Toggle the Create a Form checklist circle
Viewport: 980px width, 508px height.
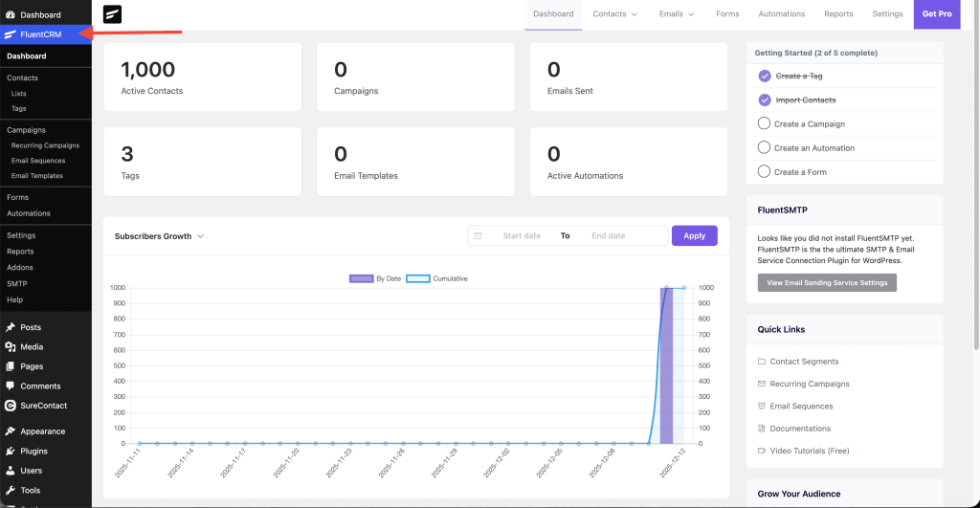tap(764, 171)
